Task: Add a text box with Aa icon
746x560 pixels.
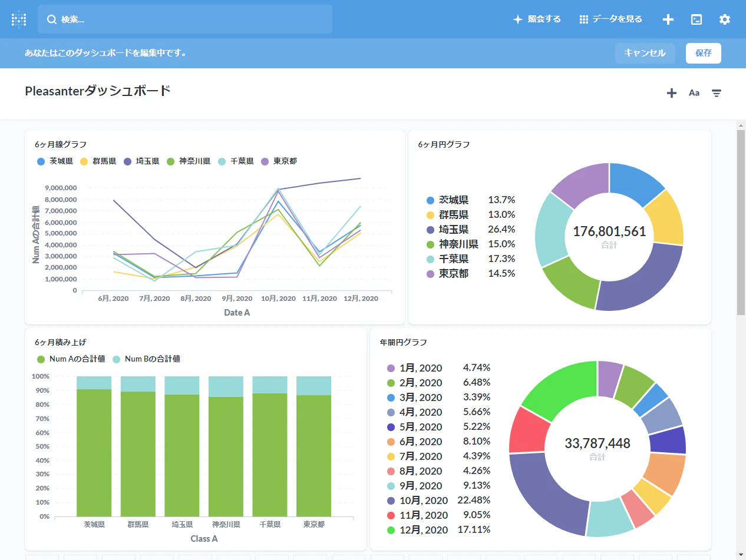Action: (694, 93)
